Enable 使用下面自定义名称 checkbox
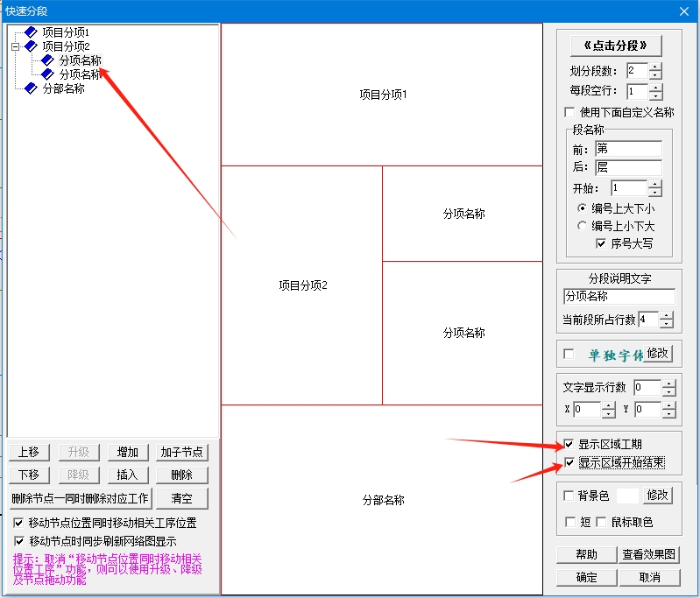The height and width of the screenshot is (598, 700). tap(569, 111)
